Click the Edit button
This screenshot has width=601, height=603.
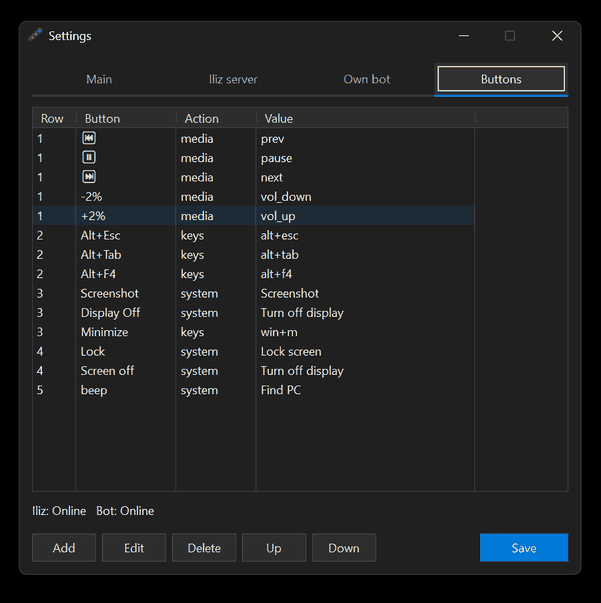[x=134, y=548]
